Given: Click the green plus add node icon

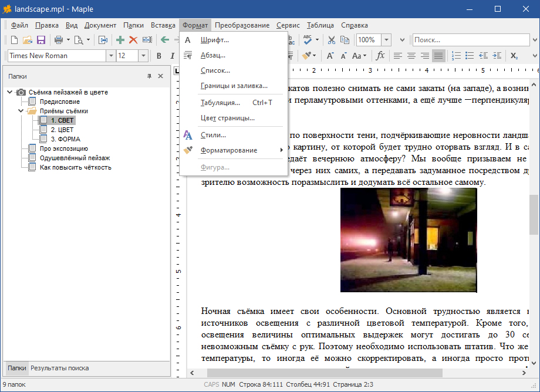Looking at the screenshot, I should [x=120, y=40].
